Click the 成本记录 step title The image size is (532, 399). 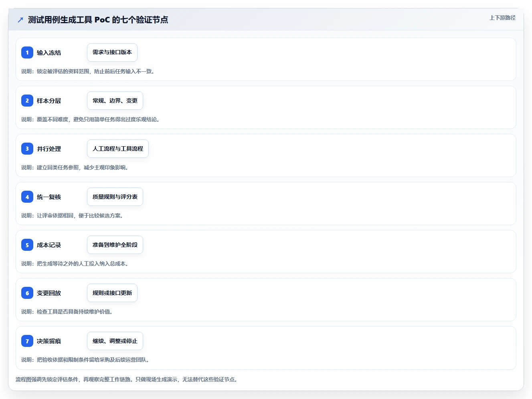pos(49,245)
